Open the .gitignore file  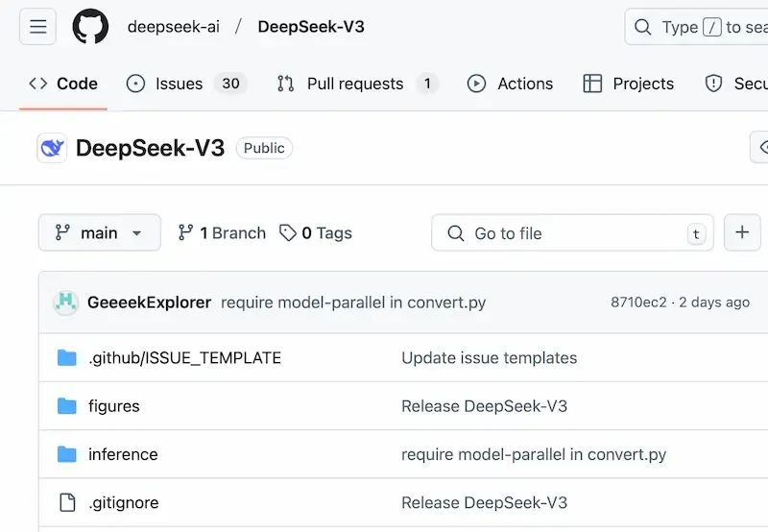[x=124, y=502]
